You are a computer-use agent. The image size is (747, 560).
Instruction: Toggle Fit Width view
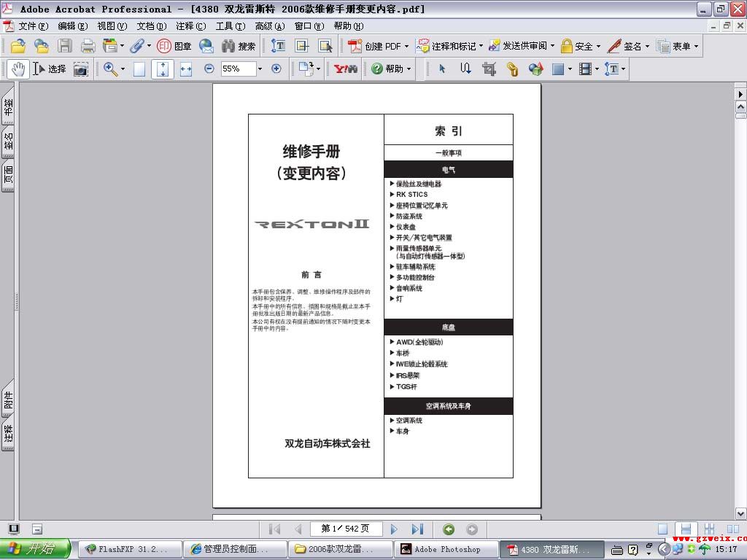186,69
